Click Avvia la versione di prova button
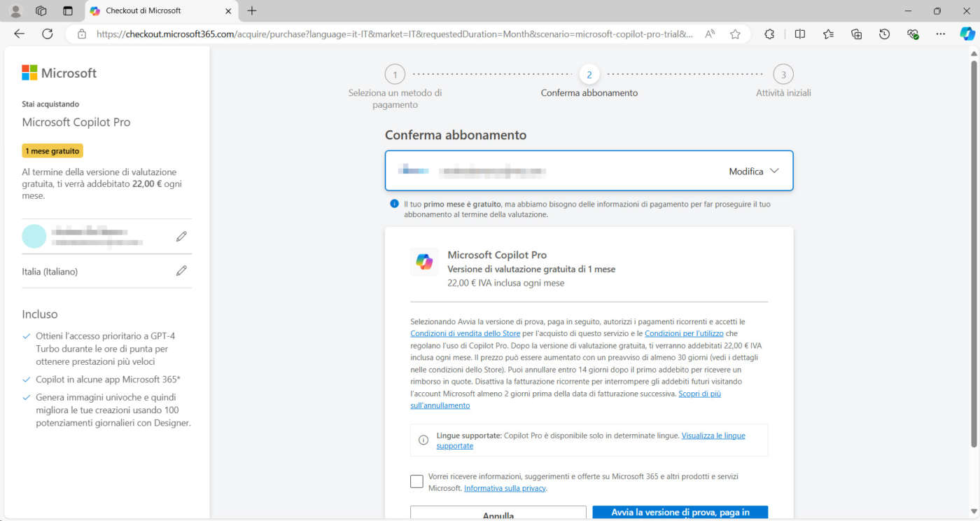Viewport: 980px width, 521px height. 680,513
